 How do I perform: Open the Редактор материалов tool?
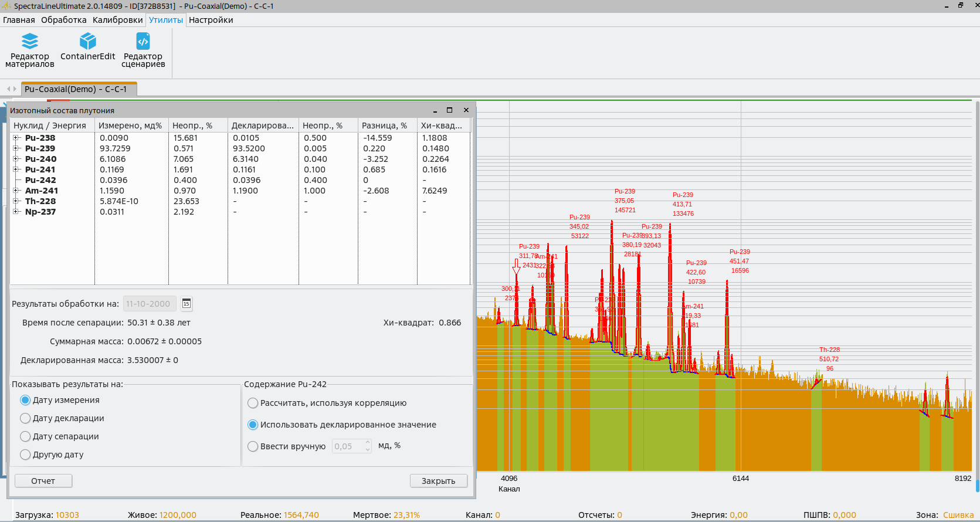[29, 50]
